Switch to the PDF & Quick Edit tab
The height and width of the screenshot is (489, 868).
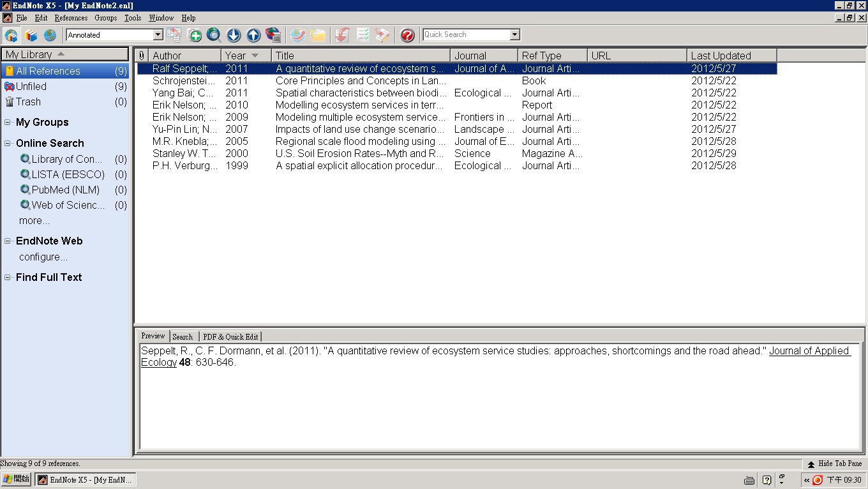coord(230,336)
